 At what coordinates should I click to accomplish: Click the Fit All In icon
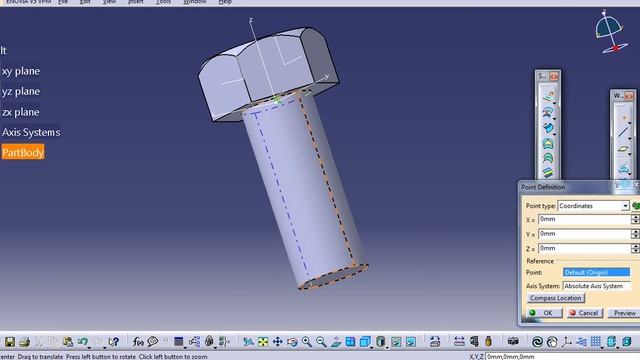point(263,342)
